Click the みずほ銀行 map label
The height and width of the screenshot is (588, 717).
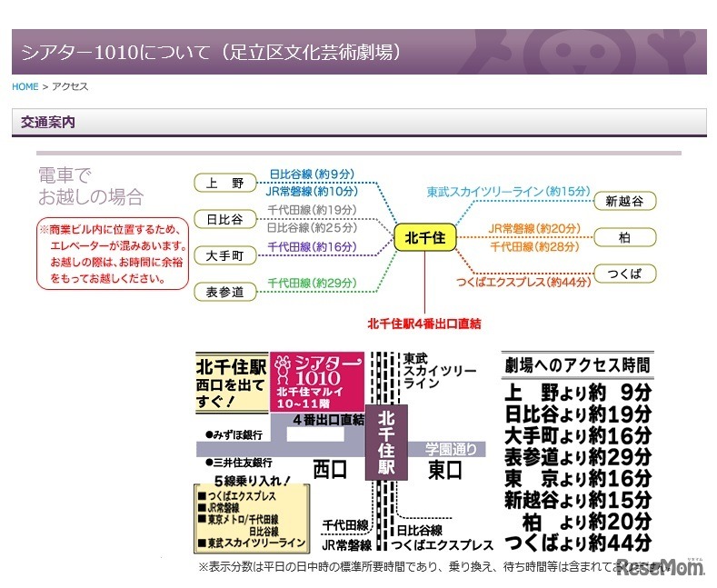(234, 434)
